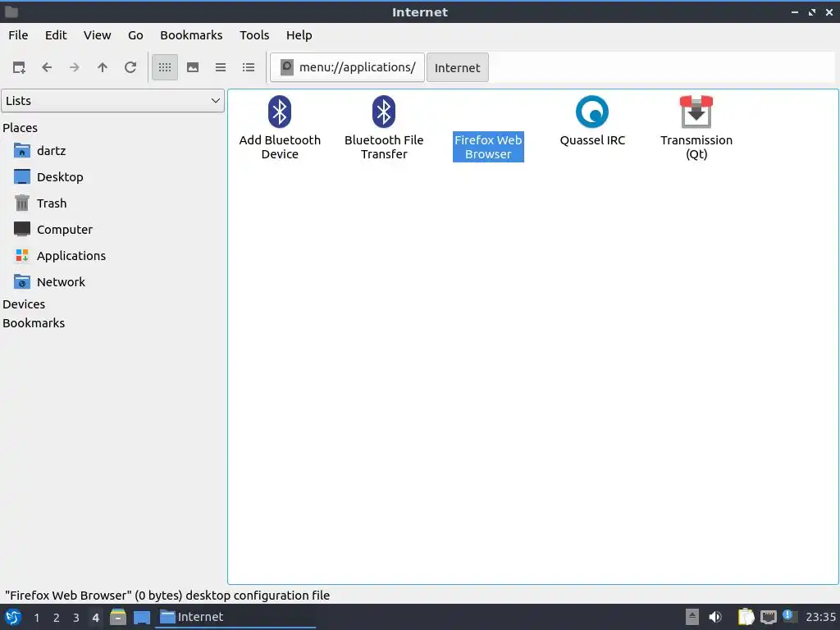Open the Bookmarks menu
840x630 pixels.
pyautogui.click(x=191, y=35)
